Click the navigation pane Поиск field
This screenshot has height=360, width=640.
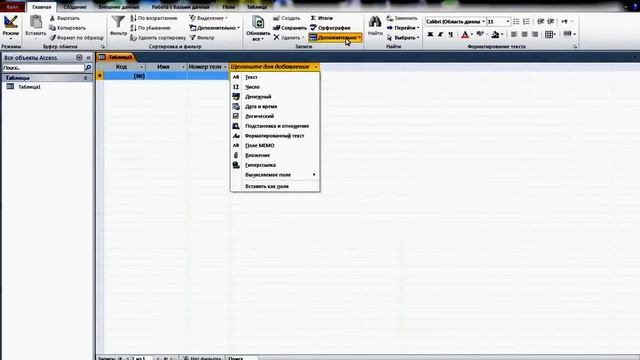pyautogui.click(x=42, y=68)
